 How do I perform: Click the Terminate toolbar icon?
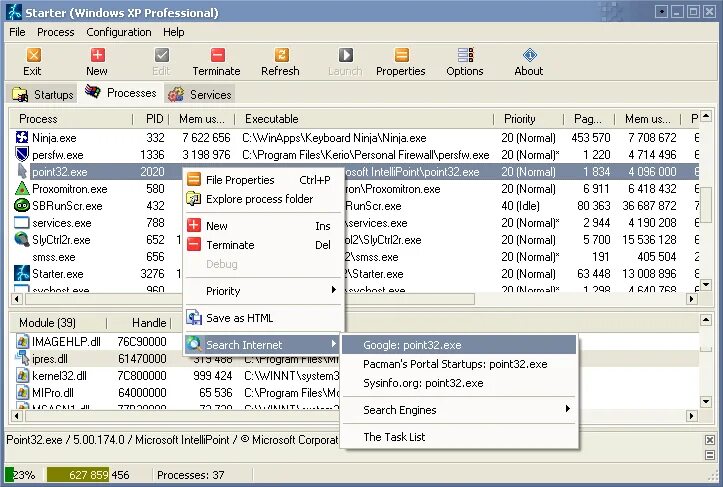tap(217, 55)
